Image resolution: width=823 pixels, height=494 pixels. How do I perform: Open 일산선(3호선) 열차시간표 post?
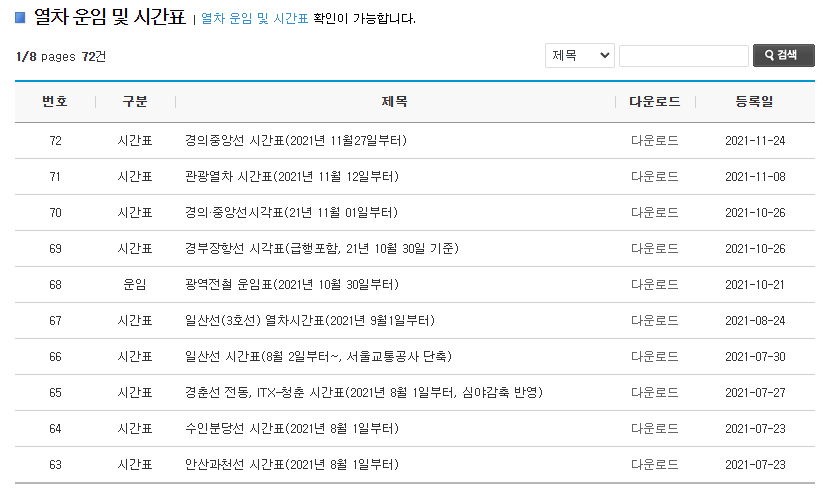pos(310,320)
